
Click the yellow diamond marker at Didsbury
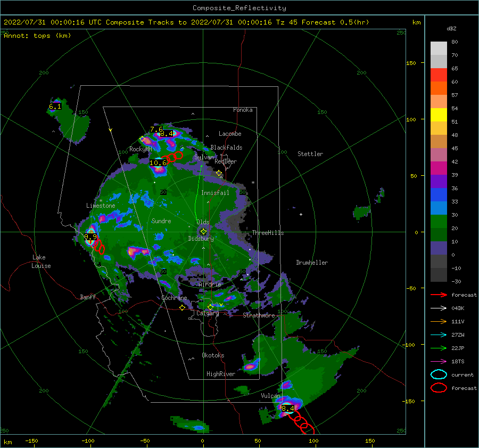pyautogui.click(x=203, y=232)
